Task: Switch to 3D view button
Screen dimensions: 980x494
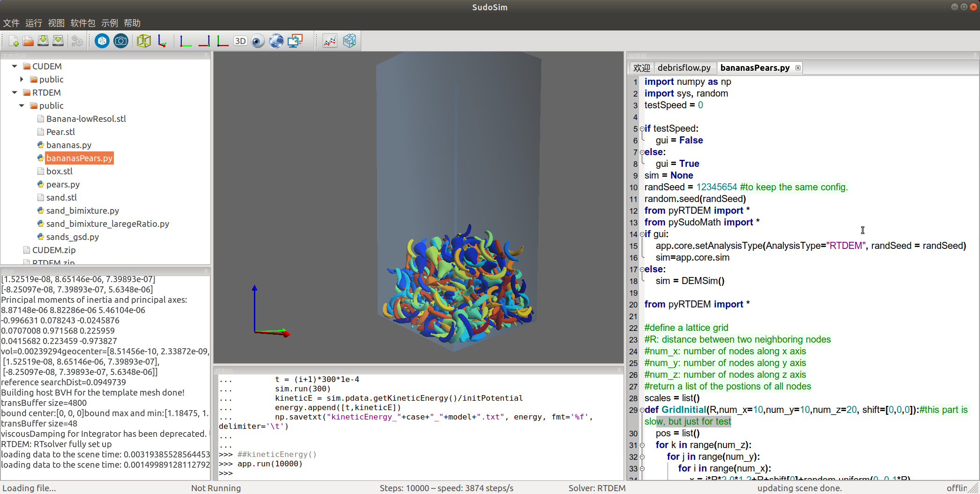Action: [240, 41]
